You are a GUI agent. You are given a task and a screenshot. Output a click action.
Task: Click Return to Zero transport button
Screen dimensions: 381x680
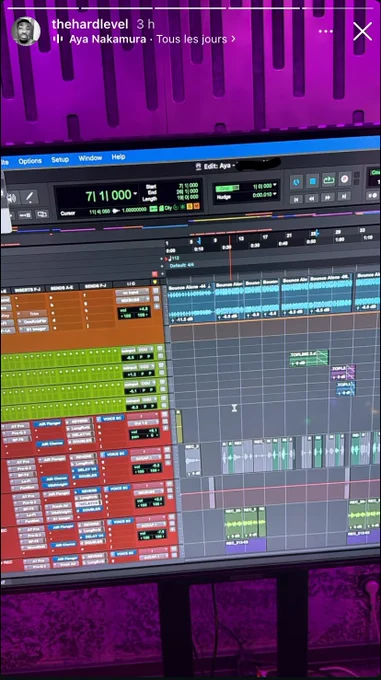pyautogui.click(x=296, y=199)
